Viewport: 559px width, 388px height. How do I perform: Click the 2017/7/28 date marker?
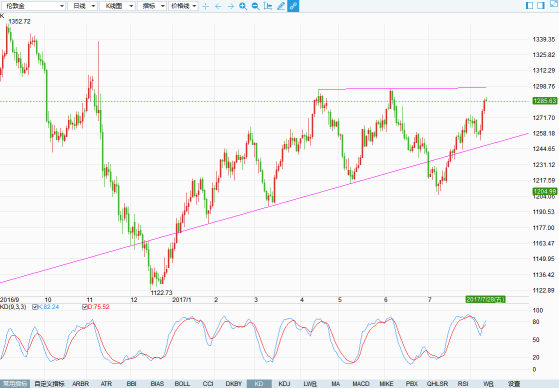coord(486,300)
